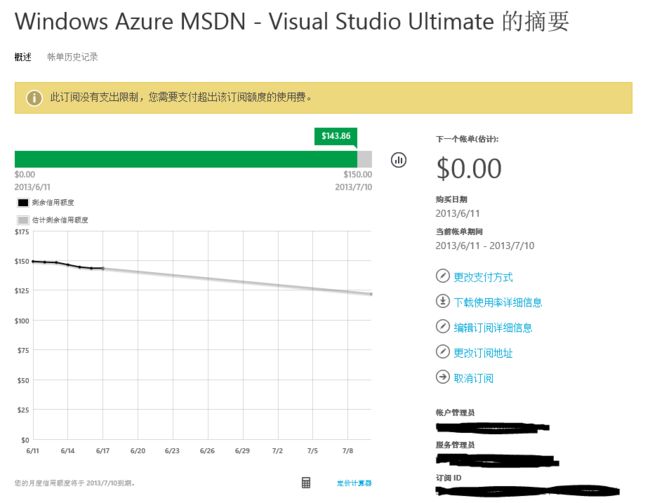
Task: Select the 概述 tab
Action: point(23,57)
